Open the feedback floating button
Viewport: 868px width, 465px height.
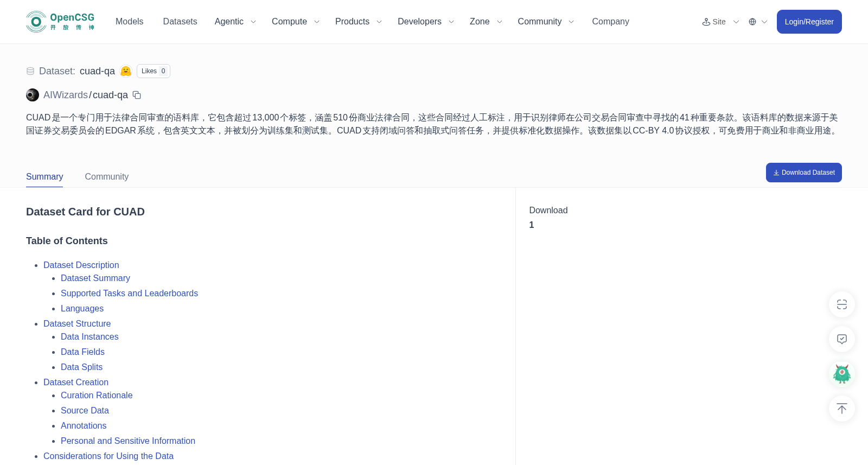pyautogui.click(x=842, y=339)
